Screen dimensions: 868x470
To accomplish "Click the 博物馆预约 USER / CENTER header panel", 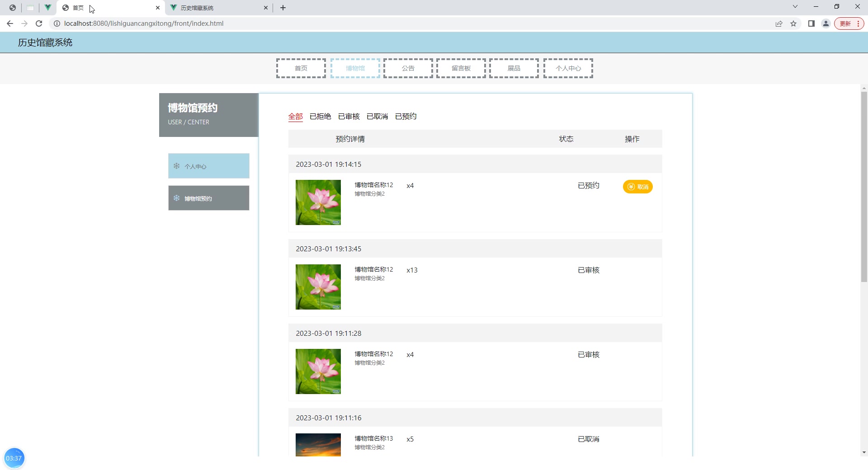I will [209, 115].
